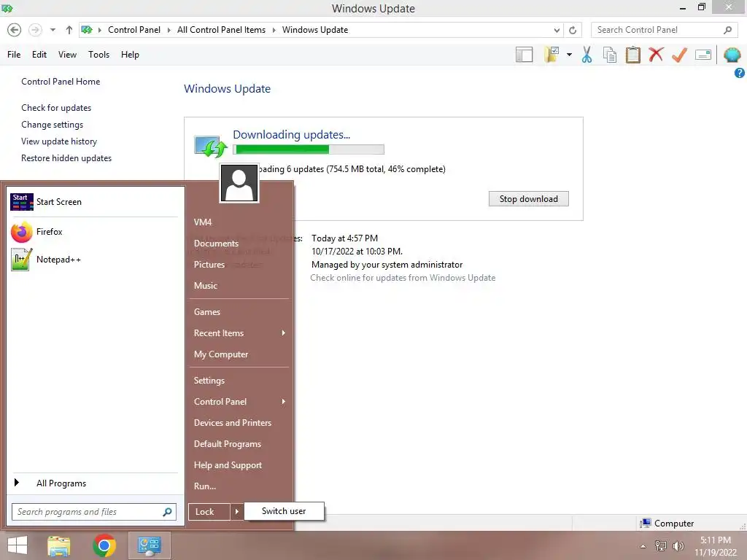Click the Properties toolbar icon
747x560 pixels.
tap(703, 55)
